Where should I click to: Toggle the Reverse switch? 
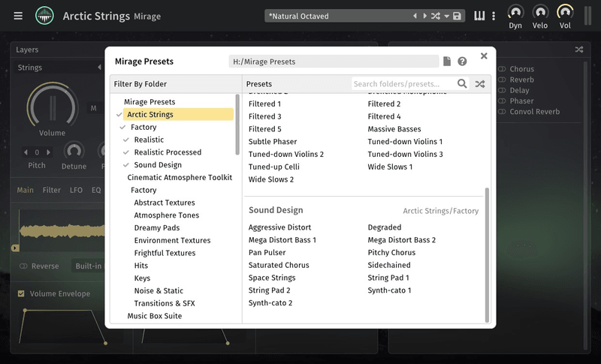click(x=23, y=266)
